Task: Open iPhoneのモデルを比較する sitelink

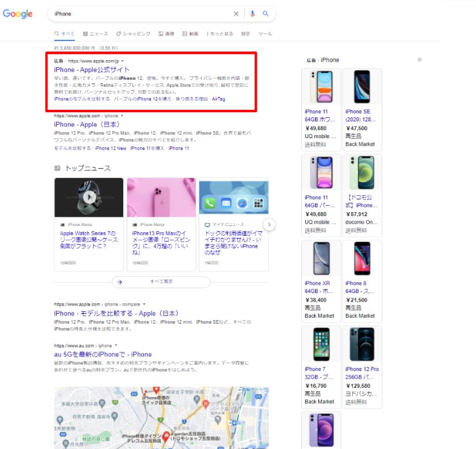Action: pyautogui.click(x=82, y=99)
